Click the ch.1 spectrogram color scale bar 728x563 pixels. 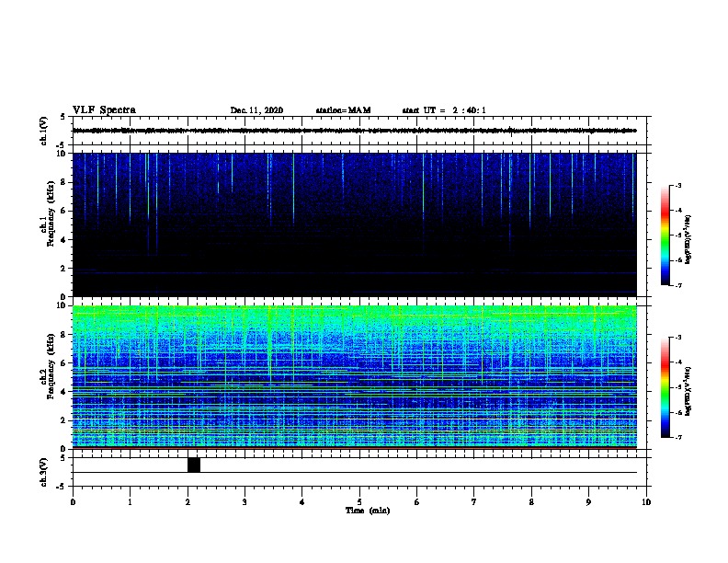pos(665,236)
